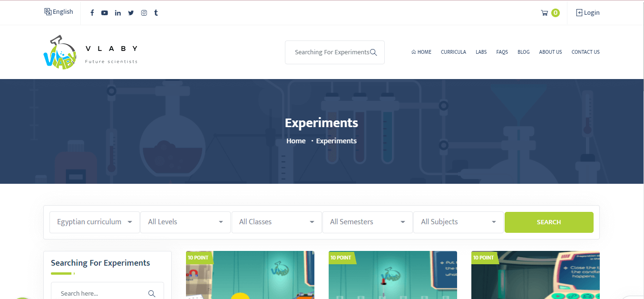Click the header search magnifier icon
Image resolution: width=644 pixels, height=299 pixels.
pyautogui.click(x=373, y=52)
